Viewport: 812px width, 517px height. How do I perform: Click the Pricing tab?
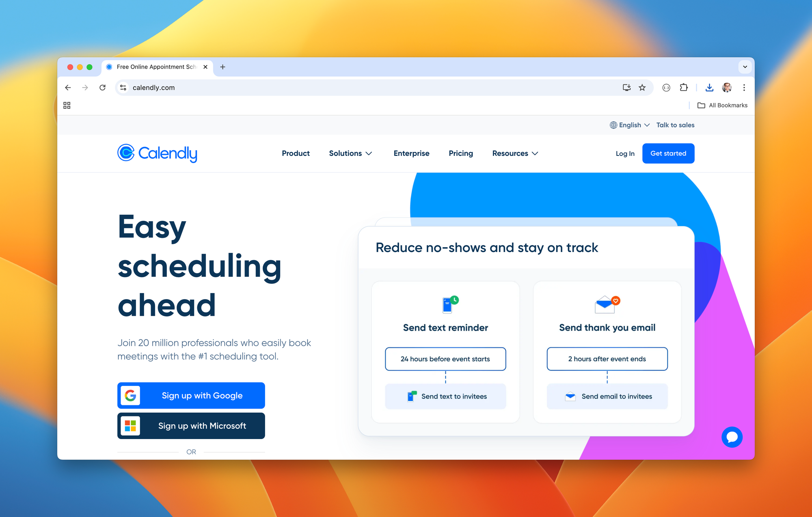click(460, 153)
